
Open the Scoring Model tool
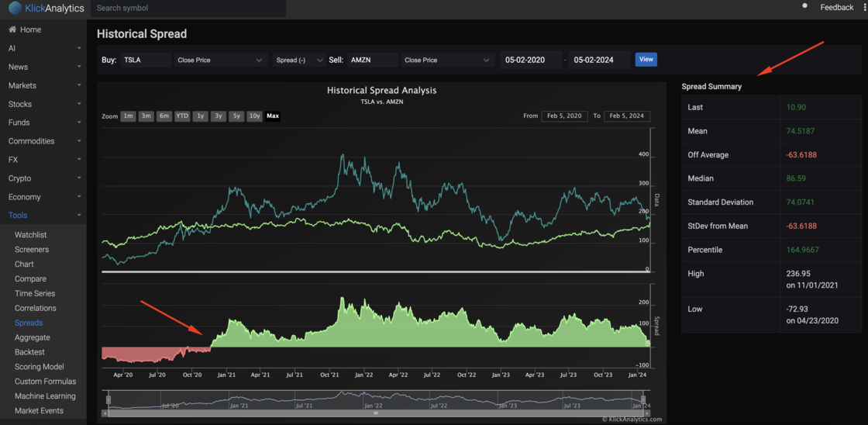tap(40, 366)
